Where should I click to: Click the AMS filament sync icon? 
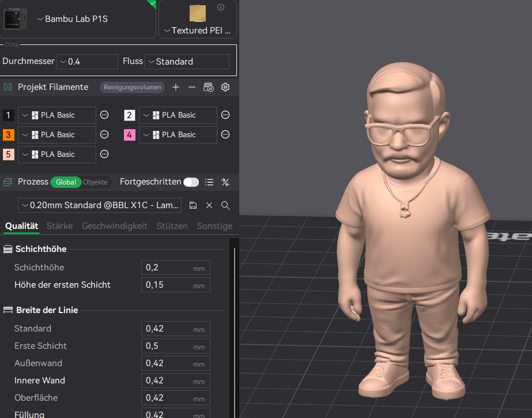point(209,88)
